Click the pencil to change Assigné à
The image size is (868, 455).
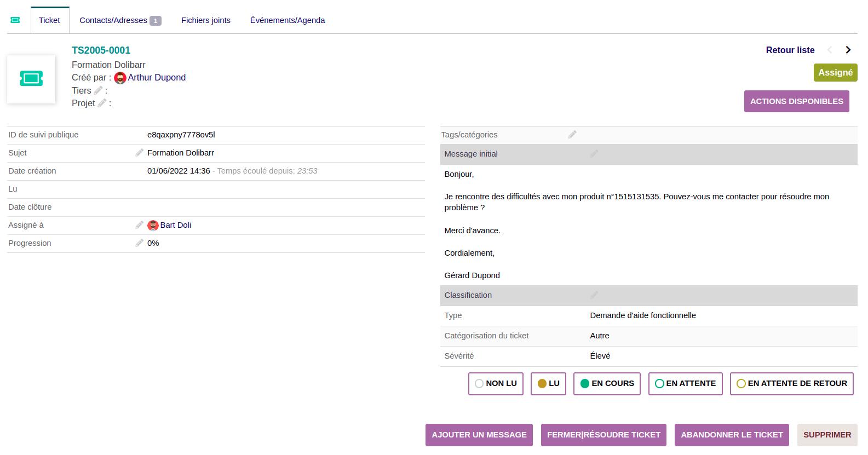140,225
